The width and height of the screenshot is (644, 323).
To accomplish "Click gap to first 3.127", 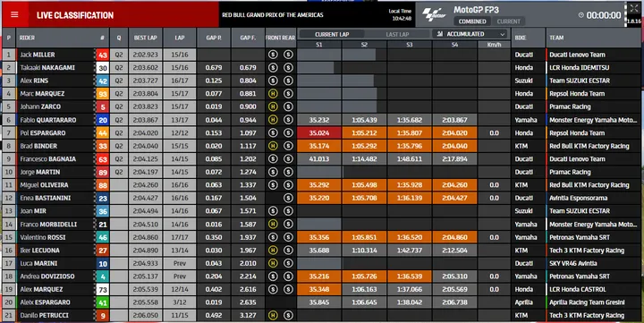I will pos(248,316).
